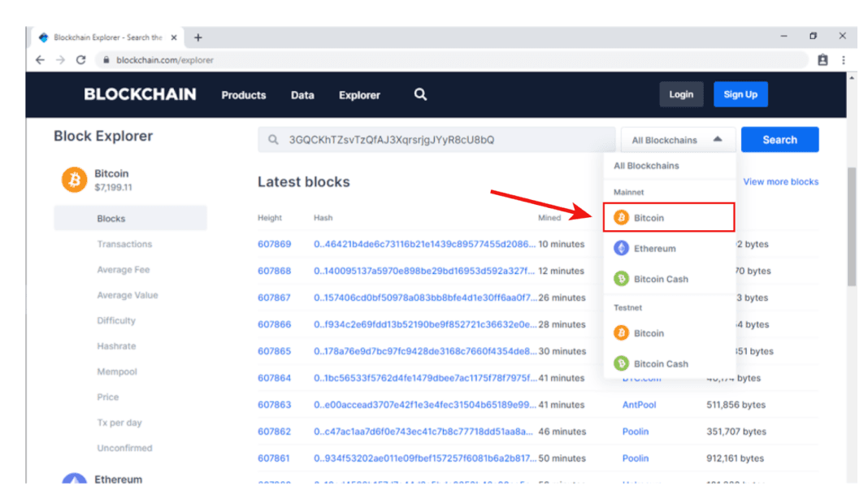Click the Hash column header
This screenshot has height=504, width=868.
tap(323, 218)
